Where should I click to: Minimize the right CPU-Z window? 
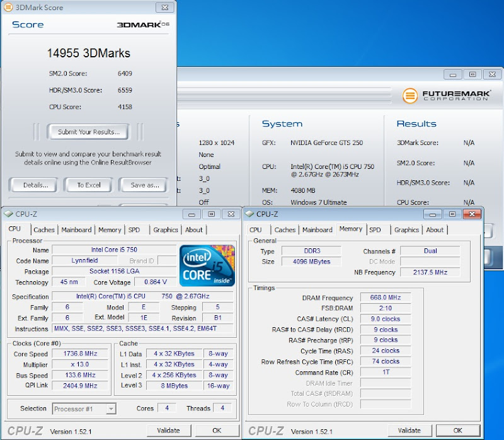pyautogui.click(x=433, y=214)
